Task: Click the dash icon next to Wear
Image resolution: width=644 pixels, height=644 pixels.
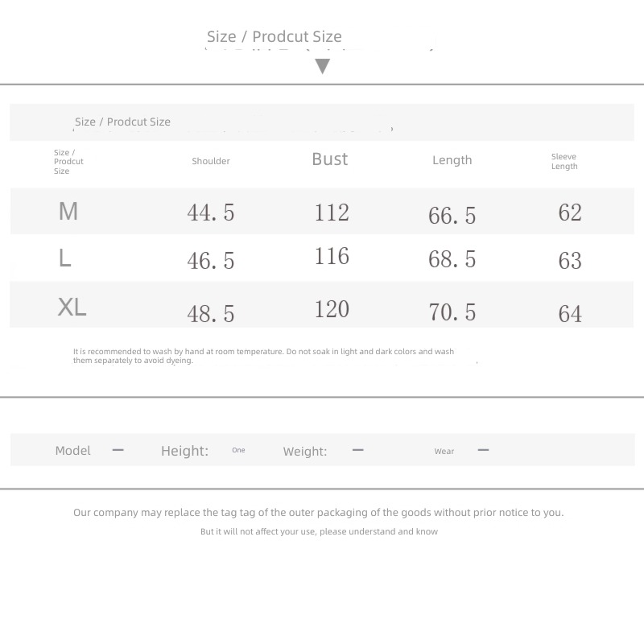Action: click(x=483, y=450)
